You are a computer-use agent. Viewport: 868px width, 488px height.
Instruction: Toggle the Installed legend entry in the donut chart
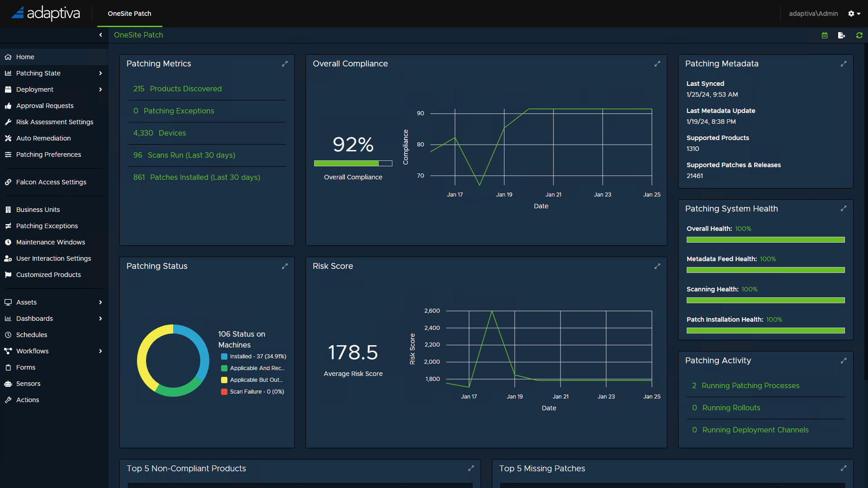[x=254, y=357]
